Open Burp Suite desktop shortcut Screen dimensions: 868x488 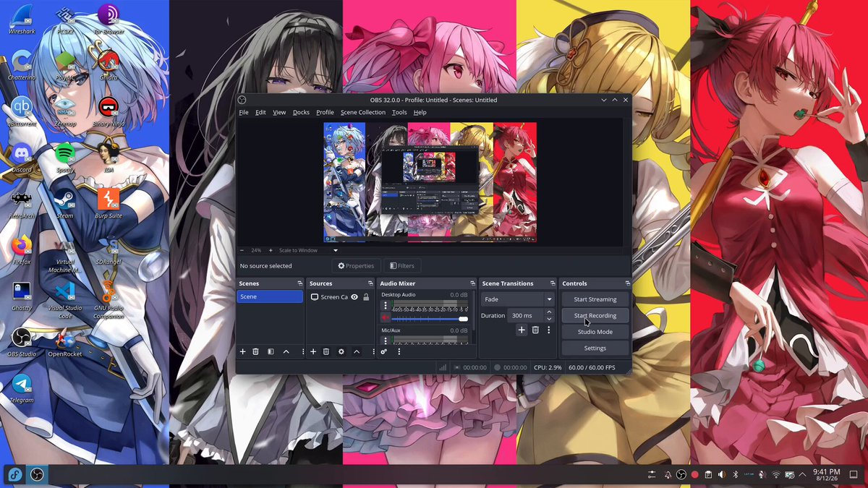(109, 204)
